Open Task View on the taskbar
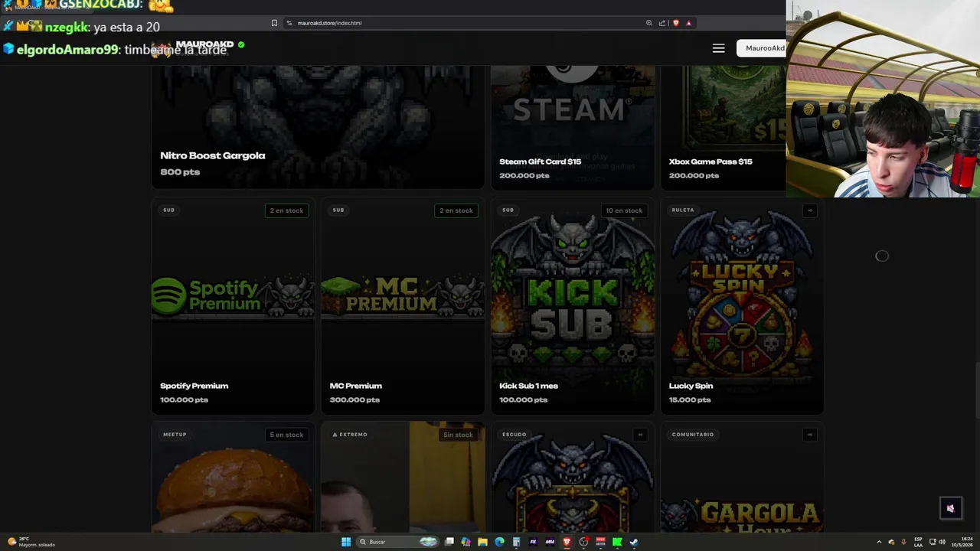 449,542
